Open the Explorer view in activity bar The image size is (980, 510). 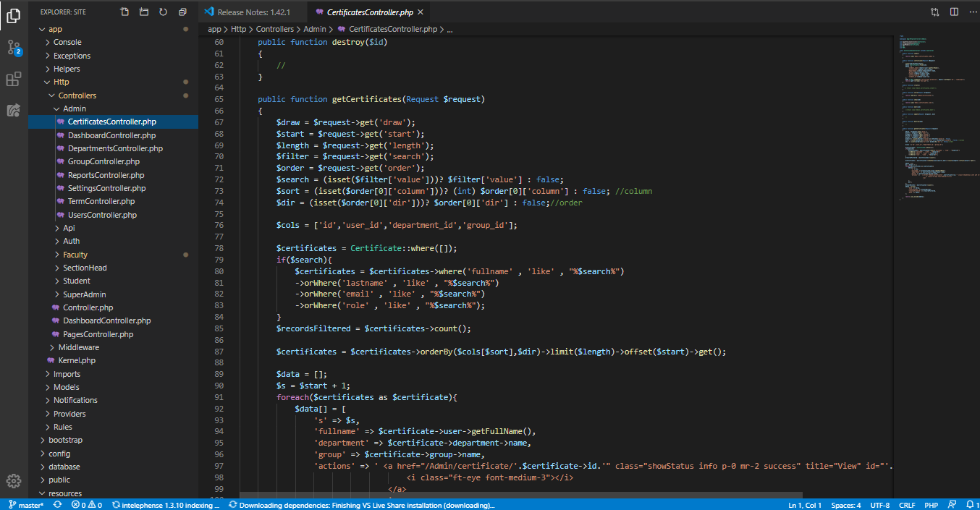[x=14, y=16]
